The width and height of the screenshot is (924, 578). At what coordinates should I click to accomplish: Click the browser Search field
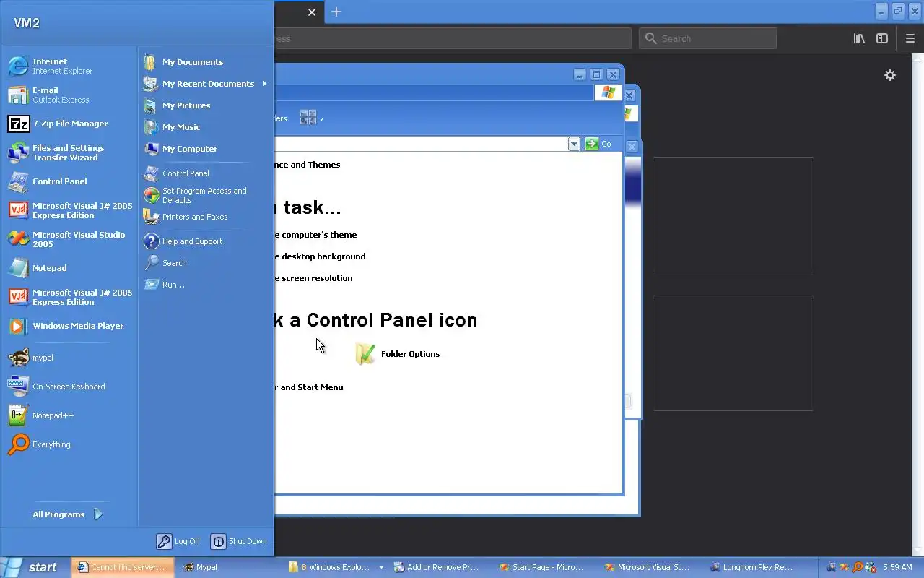[x=707, y=38]
